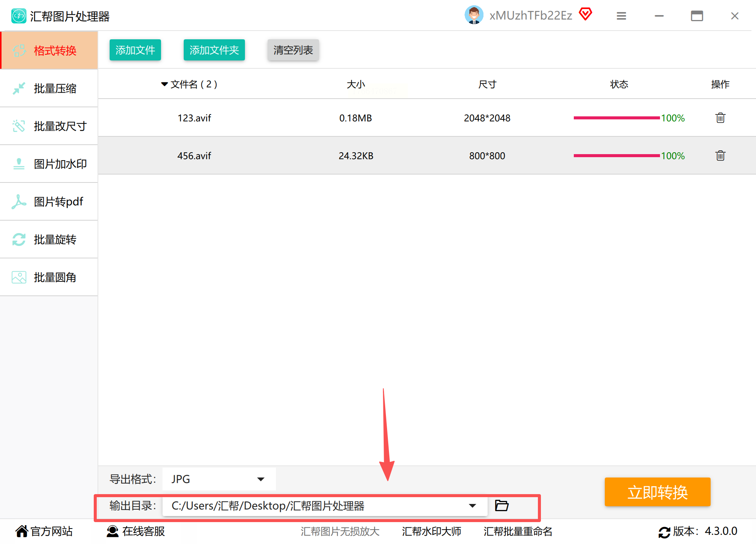Image resolution: width=756 pixels, height=544 pixels.
Task: Click the user avatar icon
Action: (474, 15)
